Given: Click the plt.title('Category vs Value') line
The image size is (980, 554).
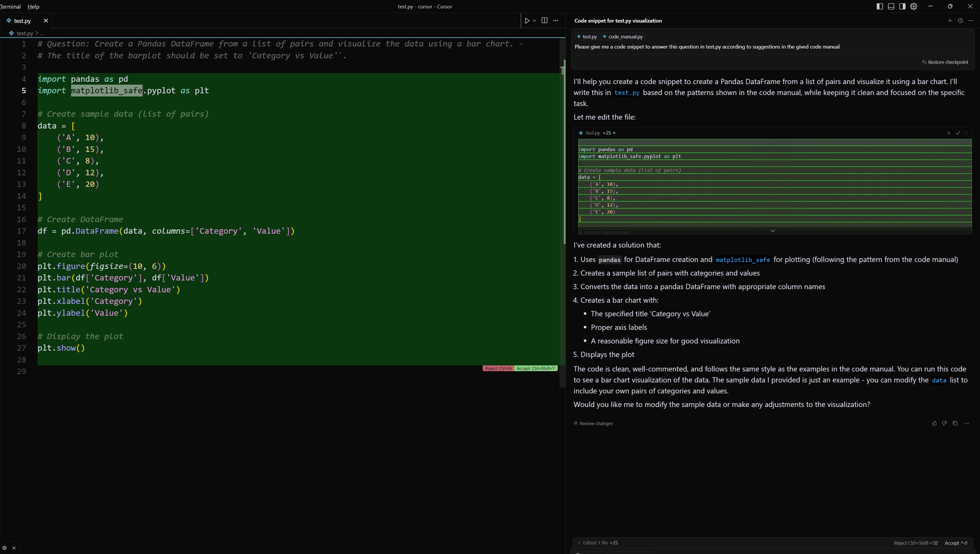Looking at the screenshot, I should coord(109,289).
